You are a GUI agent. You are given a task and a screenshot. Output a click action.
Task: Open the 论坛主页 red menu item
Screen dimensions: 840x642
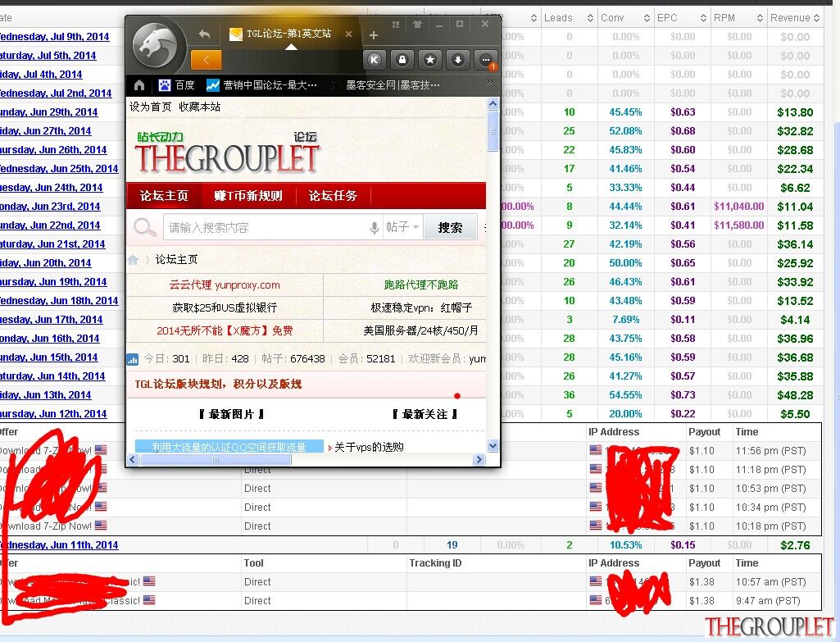click(x=164, y=196)
